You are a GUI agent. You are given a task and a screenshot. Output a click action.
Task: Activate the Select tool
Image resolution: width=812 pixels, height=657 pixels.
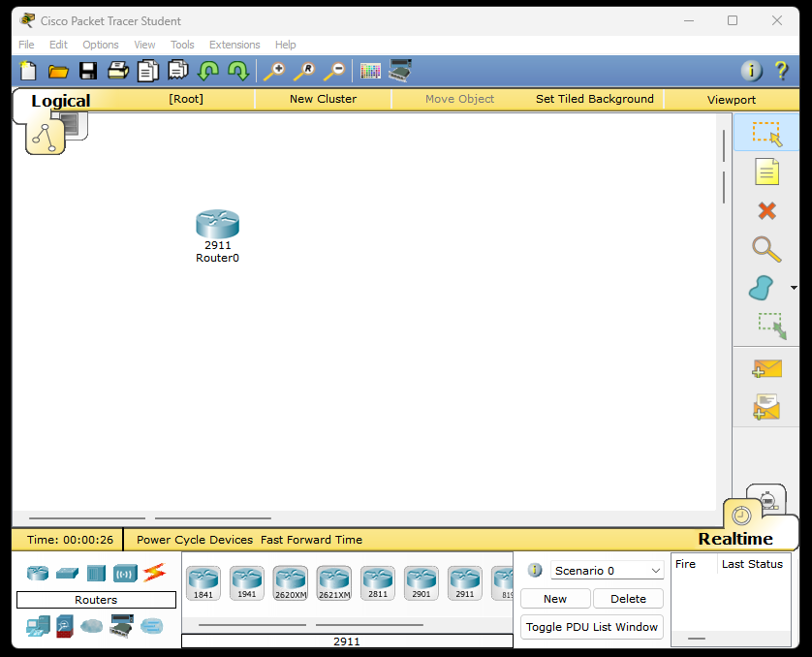click(x=767, y=134)
